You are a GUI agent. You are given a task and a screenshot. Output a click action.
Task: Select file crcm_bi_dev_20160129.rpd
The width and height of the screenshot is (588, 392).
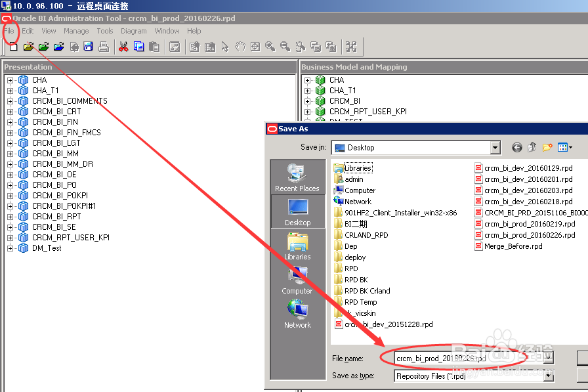[528, 168]
